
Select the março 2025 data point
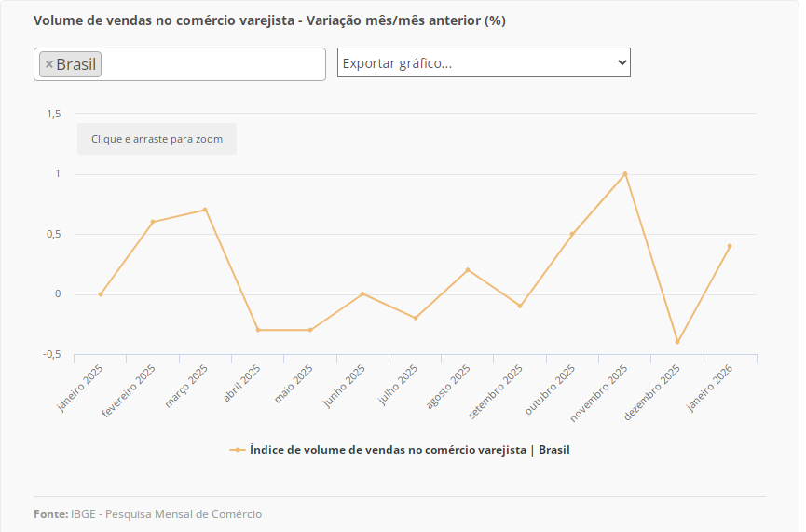[205, 210]
